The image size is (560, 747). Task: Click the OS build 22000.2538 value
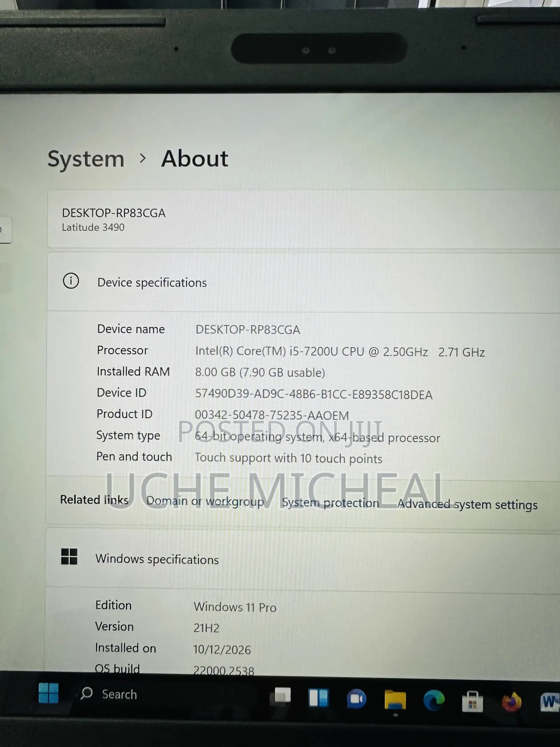223,670
